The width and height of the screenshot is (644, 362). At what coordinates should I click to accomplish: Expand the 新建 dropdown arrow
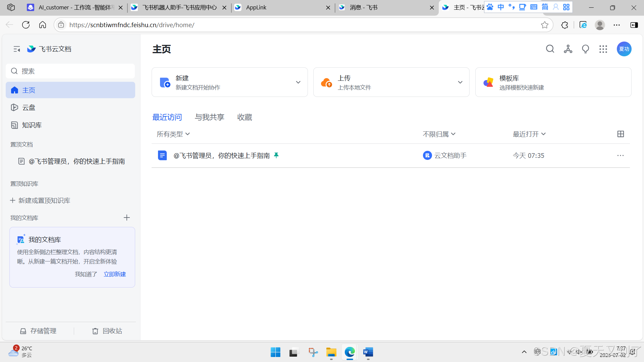coord(298,82)
